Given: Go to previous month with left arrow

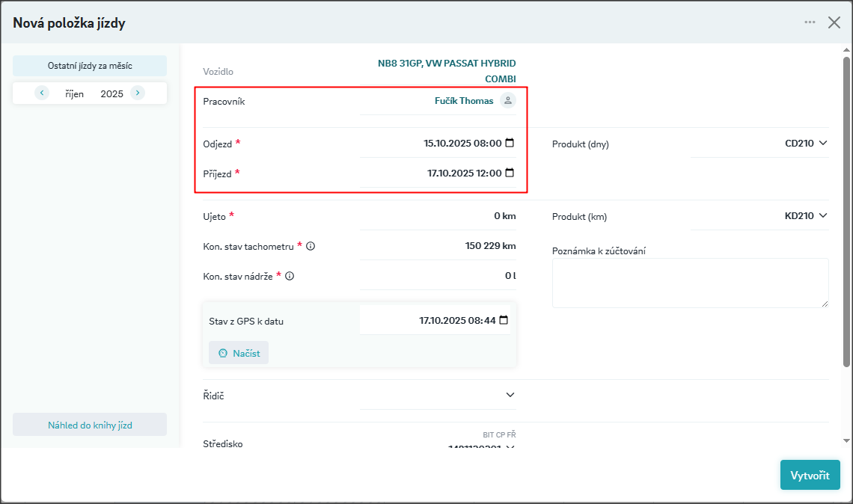Looking at the screenshot, I should 42,93.
